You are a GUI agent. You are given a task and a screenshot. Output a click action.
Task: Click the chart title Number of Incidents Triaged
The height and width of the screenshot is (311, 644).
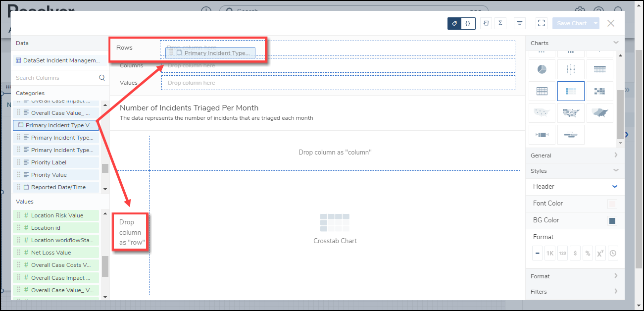(189, 107)
